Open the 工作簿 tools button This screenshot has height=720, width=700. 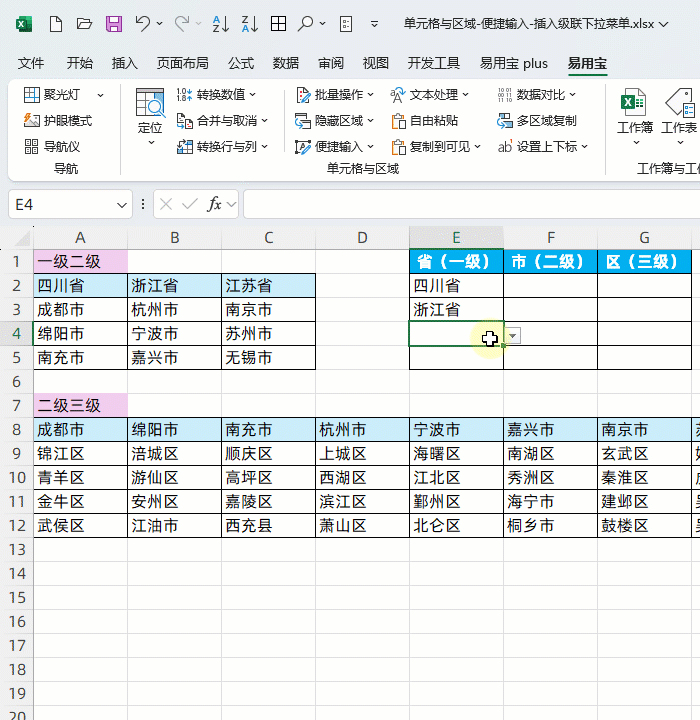635,117
